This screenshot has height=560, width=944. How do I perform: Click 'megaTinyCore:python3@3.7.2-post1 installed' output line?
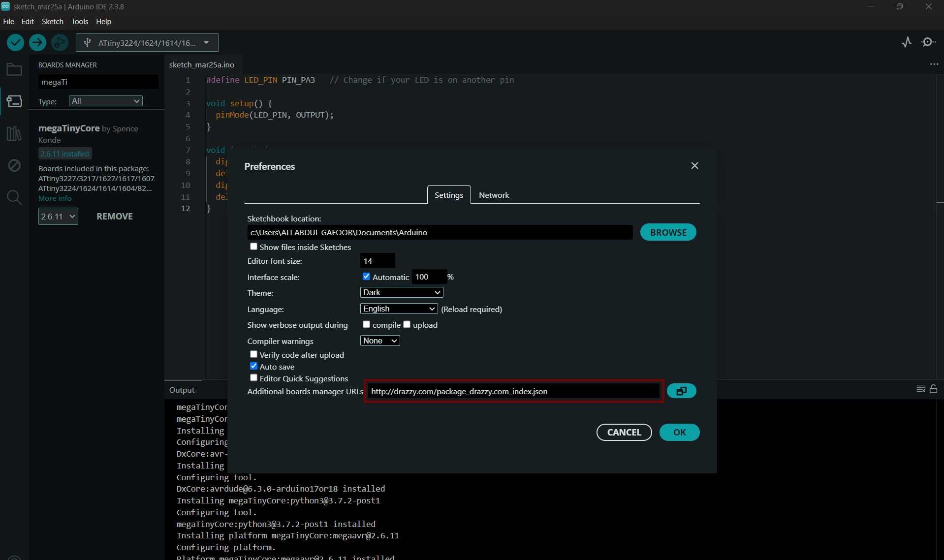[x=276, y=524]
